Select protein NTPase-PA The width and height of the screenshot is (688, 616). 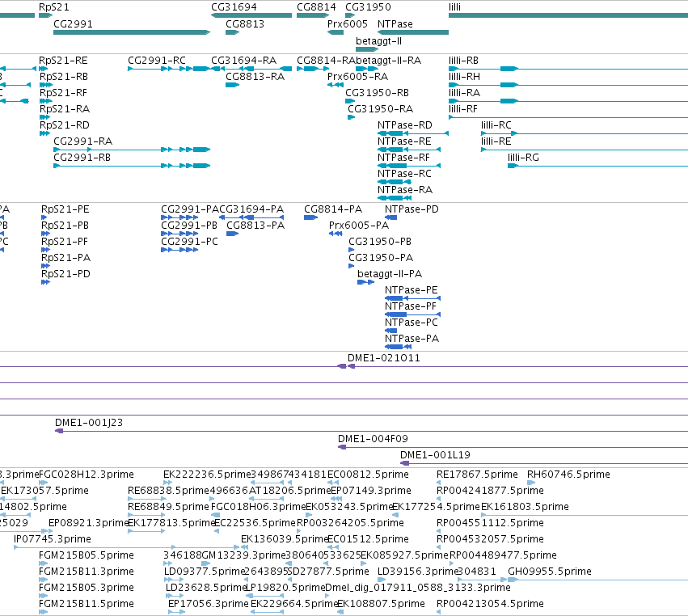(398, 347)
